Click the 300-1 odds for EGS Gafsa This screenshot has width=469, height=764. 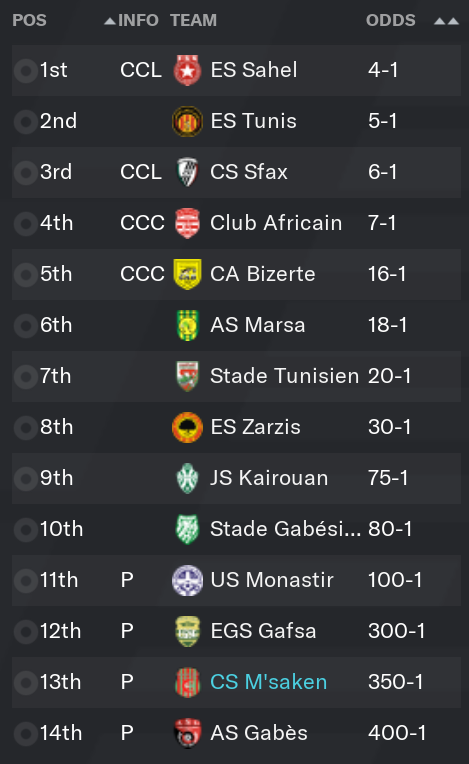(396, 631)
